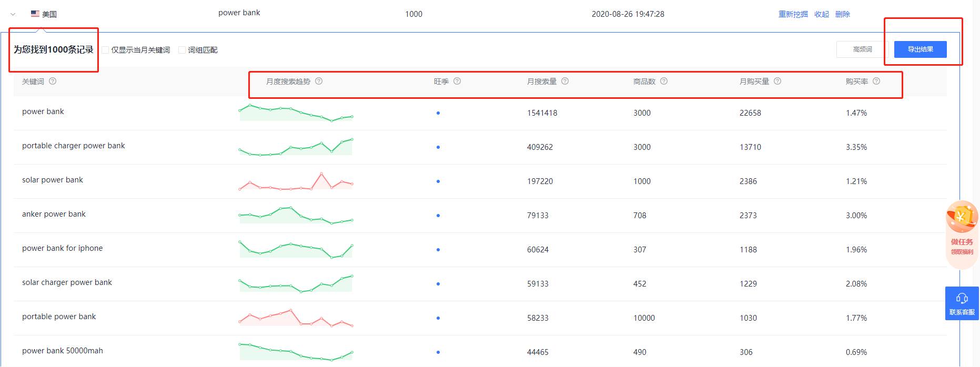The width and height of the screenshot is (980, 367).
Task: Click help icon next to 关键词 column
Action: tap(53, 81)
